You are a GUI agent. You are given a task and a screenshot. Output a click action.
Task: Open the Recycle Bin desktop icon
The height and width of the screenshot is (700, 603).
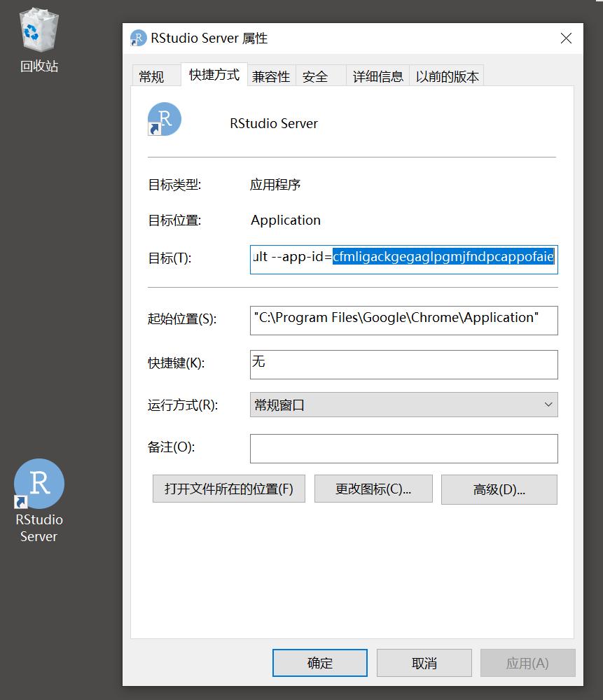39,40
